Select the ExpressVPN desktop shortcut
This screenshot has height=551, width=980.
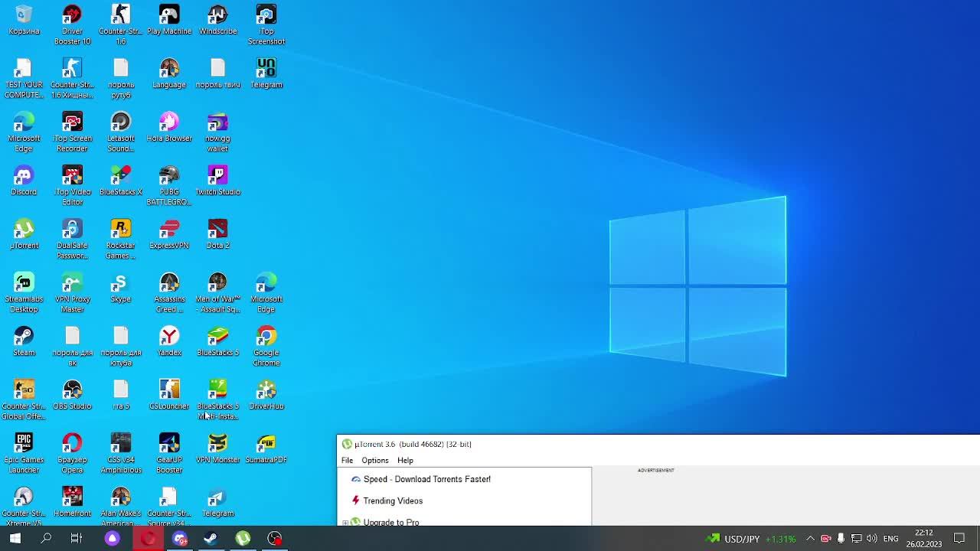pos(169,235)
